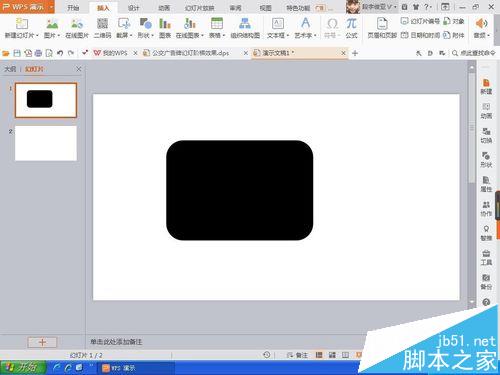The image size is (500, 375).
Task: Add a new document tab with plus button
Action: [355, 53]
